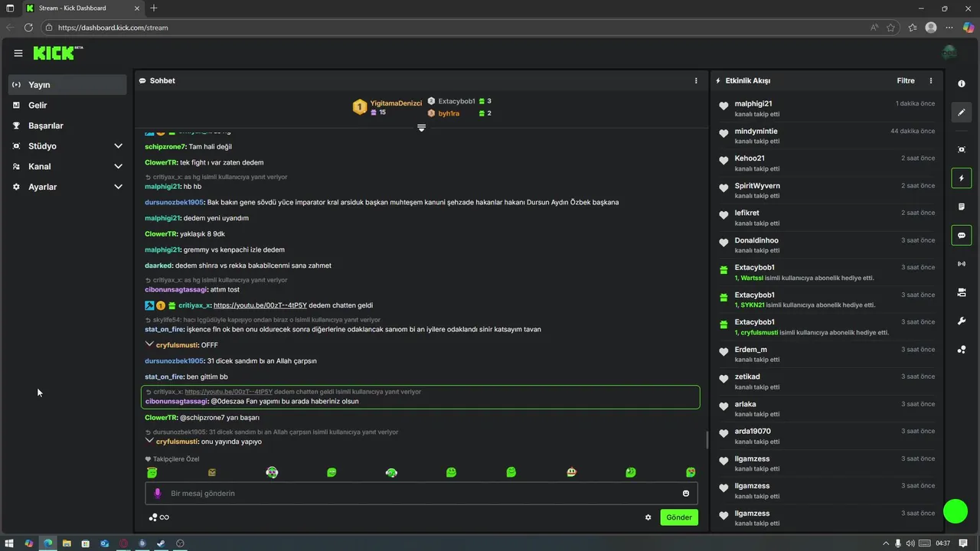Viewport: 980px width, 551px height.
Task: Click the malphigi21 follow event in activity feed
Action: (827, 108)
